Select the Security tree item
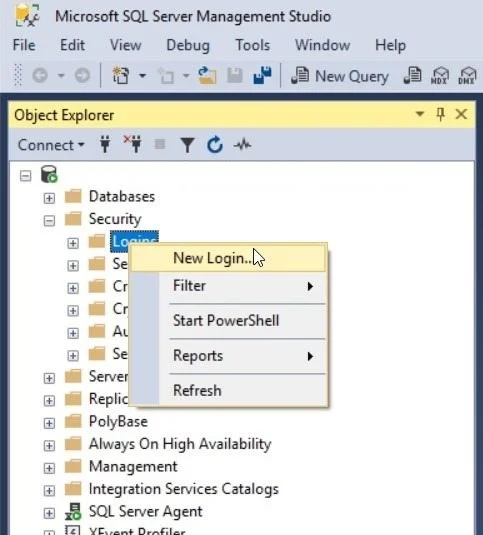This screenshot has width=483, height=535. (x=115, y=219)
